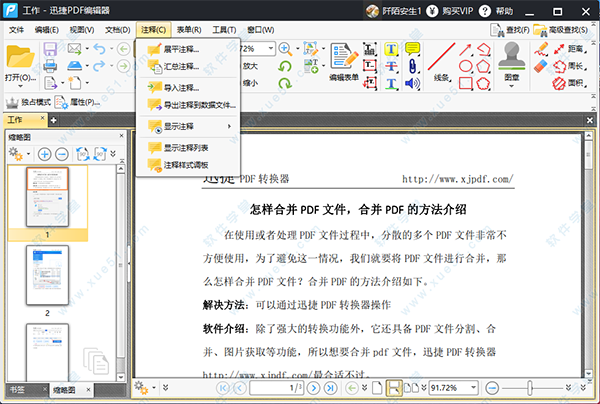Click the 距离 measurement tool
600x404 pixels.
[x=564, y=47]
